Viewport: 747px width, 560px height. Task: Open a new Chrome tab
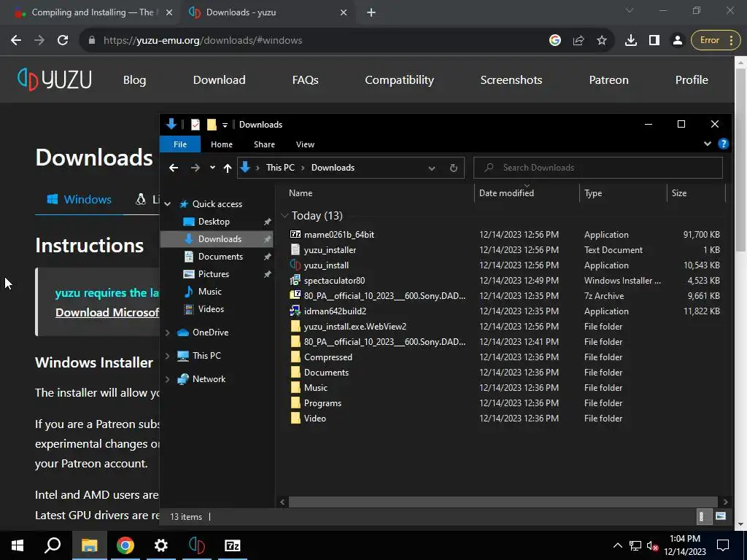point(371,13)
